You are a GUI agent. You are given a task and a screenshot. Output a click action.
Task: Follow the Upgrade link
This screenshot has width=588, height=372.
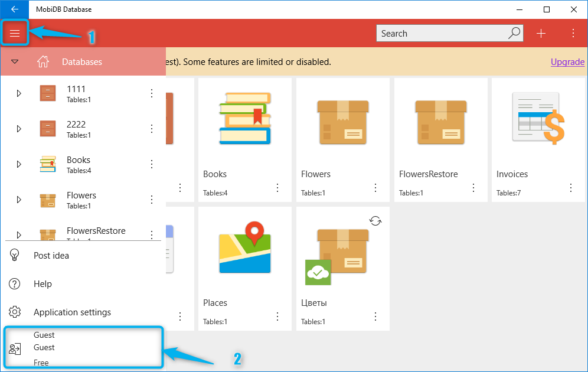coord(567,62)
